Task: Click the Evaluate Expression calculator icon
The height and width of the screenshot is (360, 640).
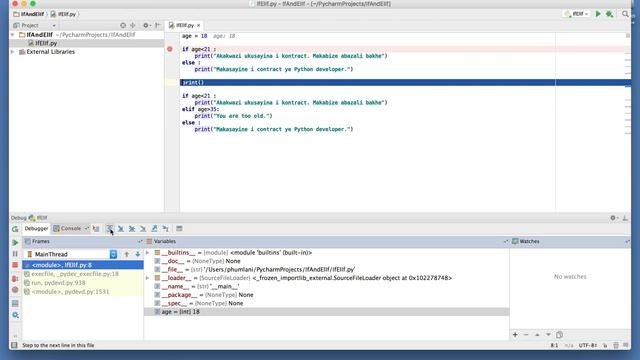Action: [179, 229]
